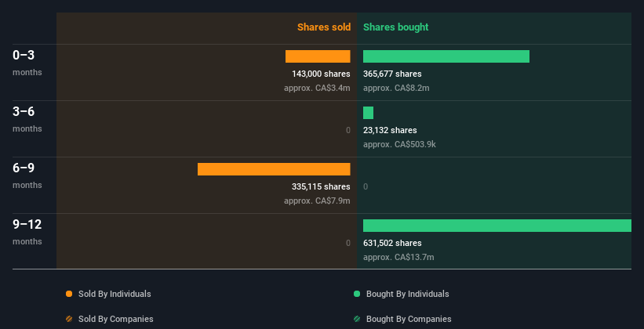Click the 23,132 shares value

[x=390, y=130]
